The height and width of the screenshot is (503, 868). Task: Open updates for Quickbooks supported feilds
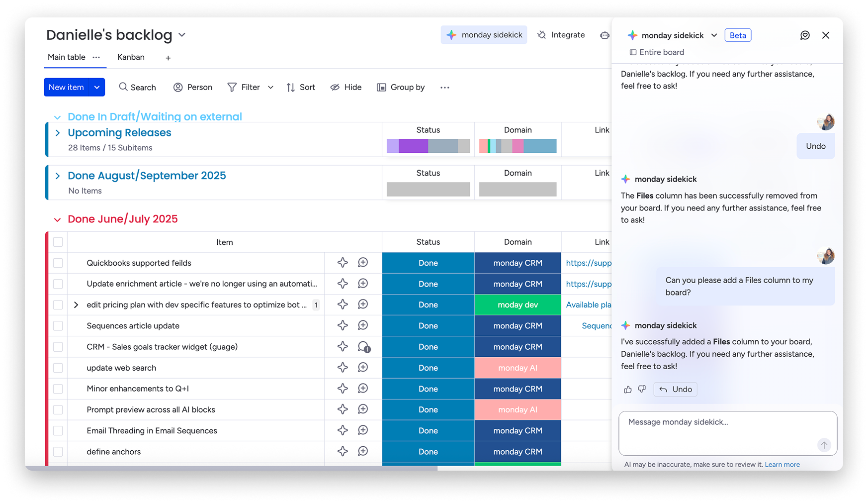(x=363, y=263)
